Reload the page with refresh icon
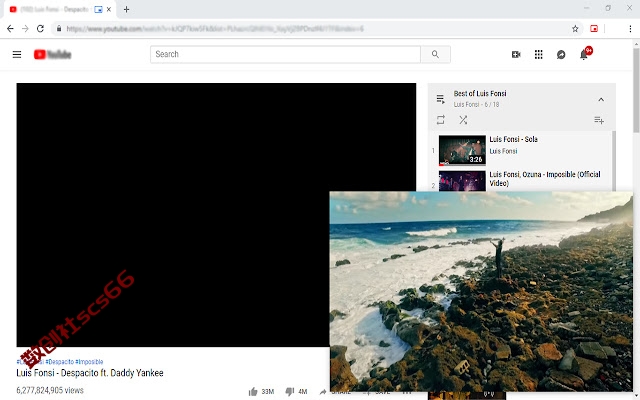640x400 pixels. (40, 29)
